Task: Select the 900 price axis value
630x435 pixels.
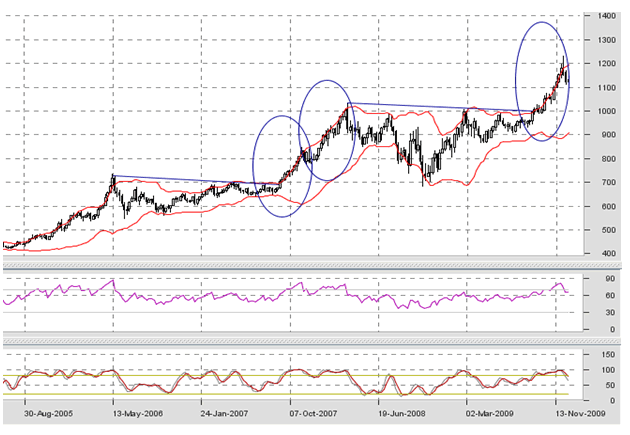Action: click(x=609, y=135)
